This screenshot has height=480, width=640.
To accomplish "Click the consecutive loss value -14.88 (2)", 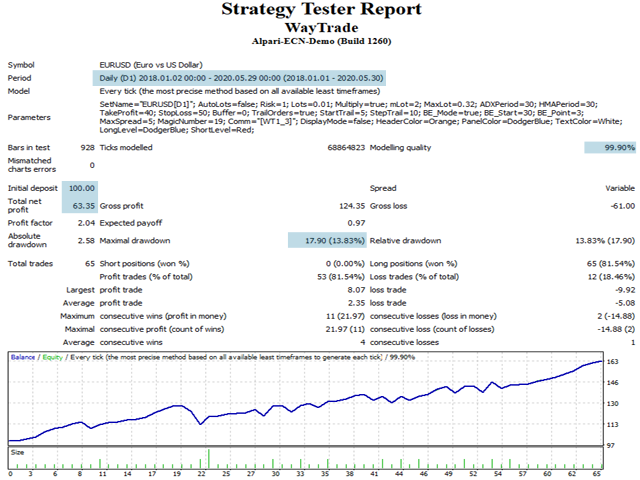I will point(616,329).
